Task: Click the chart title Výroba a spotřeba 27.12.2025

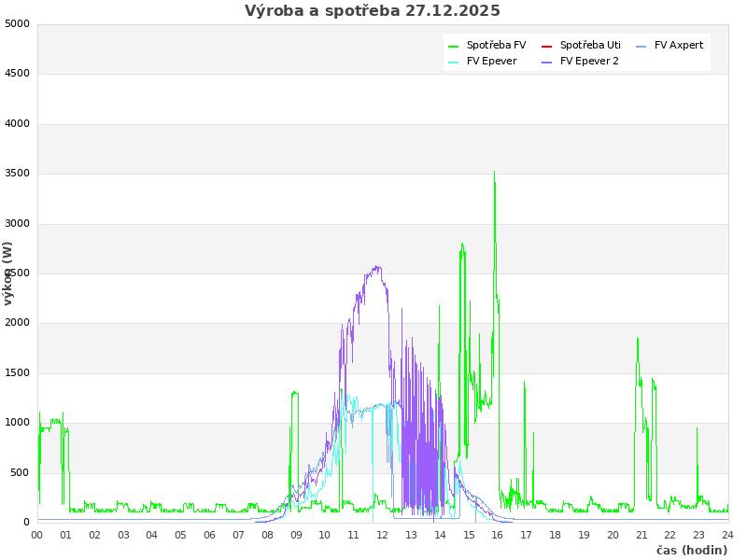Action: tap(373, 11)
